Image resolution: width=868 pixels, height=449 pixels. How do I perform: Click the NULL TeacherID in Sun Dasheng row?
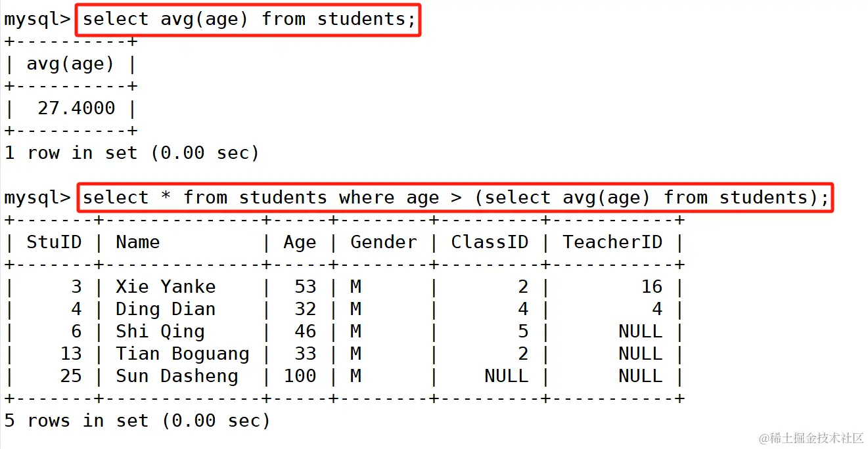click(x=640, y=376)
